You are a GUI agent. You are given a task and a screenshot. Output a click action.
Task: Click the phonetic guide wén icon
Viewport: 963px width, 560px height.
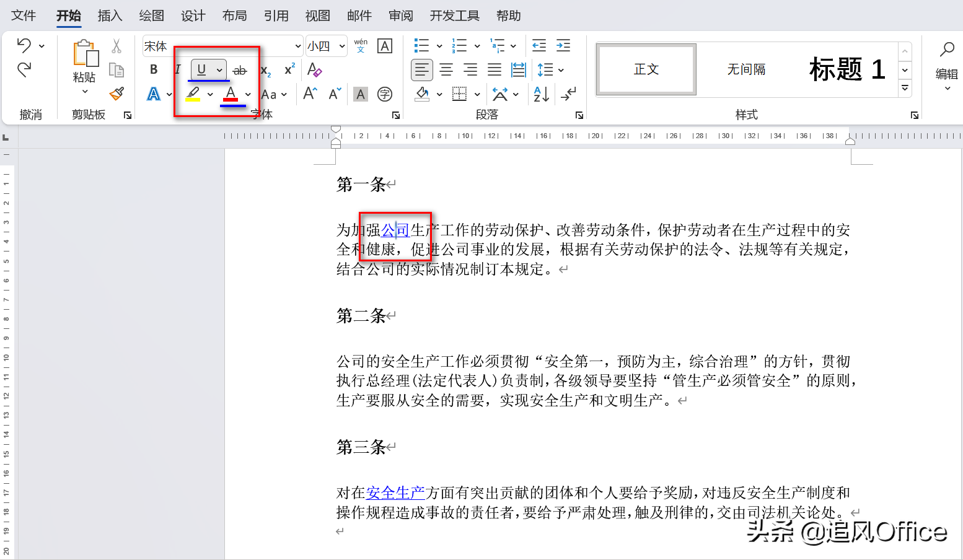coord(361,46)
